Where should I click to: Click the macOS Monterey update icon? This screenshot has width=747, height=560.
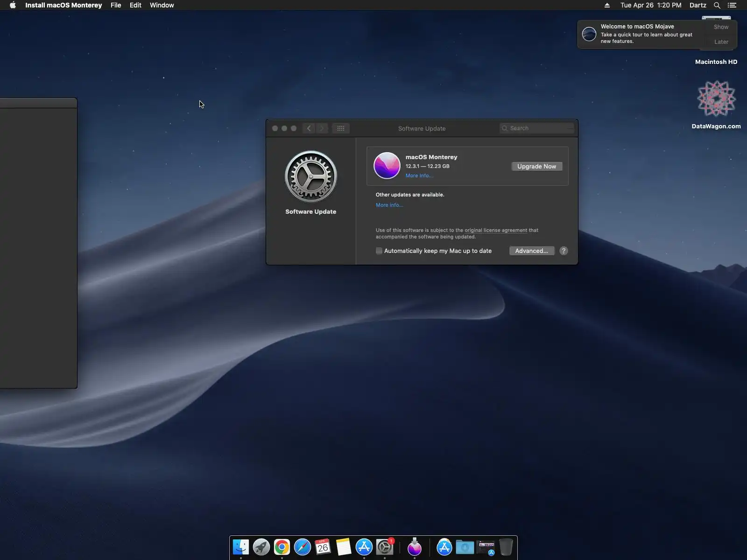point(387,166)
